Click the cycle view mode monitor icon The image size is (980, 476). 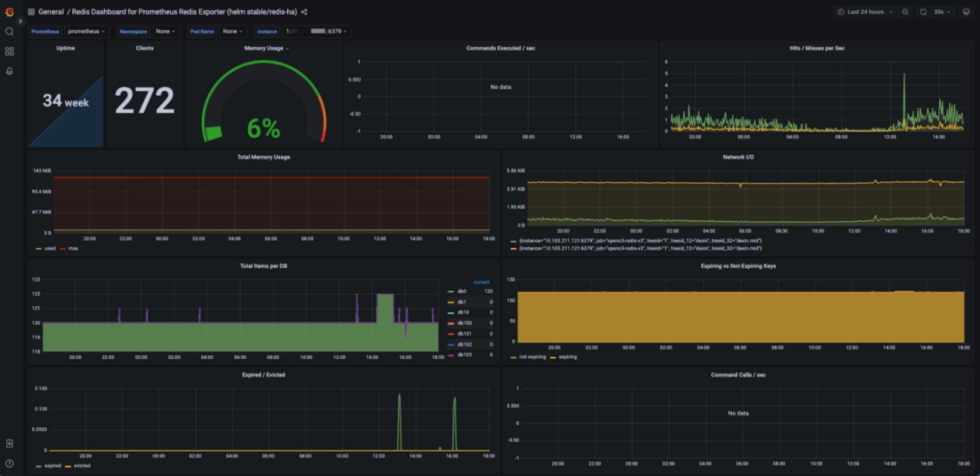(x=966, y=12)
